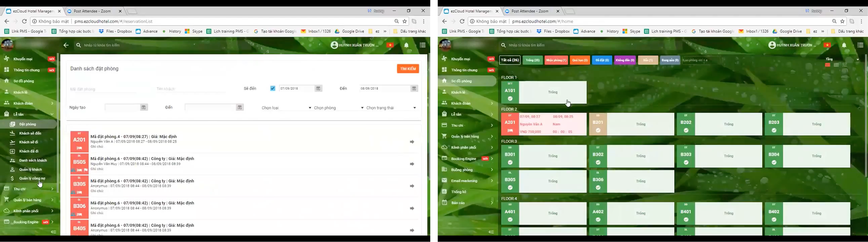The height and width of the screenshot is (242, 868).
Task: Open the calendar picker for Ngày tạo
Action: (x=143, y=108)
